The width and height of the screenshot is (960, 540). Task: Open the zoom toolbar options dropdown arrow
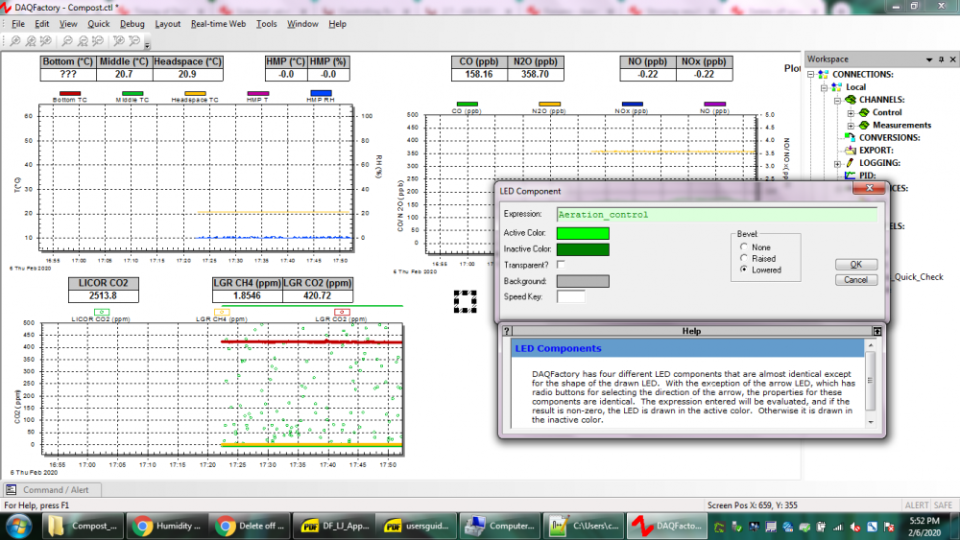(147, 44)
